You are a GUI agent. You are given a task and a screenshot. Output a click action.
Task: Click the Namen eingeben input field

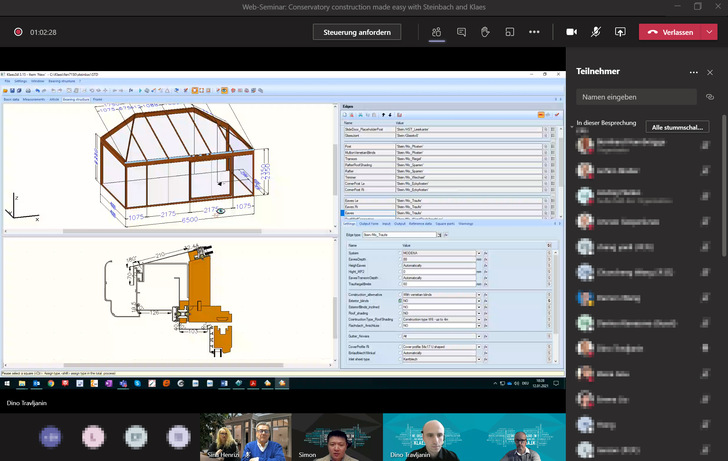[636, 97]
